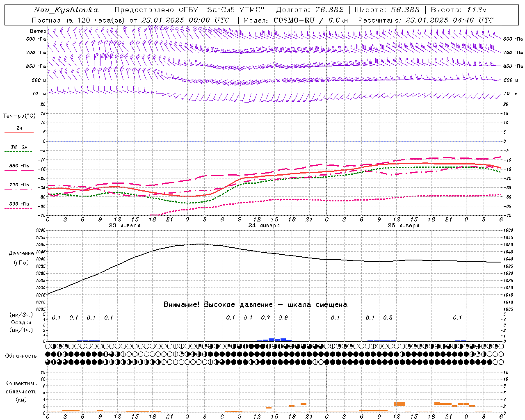Click the Осадки precipitation label
The height and width of the screenshot is (420, 525).
[21, 322]
